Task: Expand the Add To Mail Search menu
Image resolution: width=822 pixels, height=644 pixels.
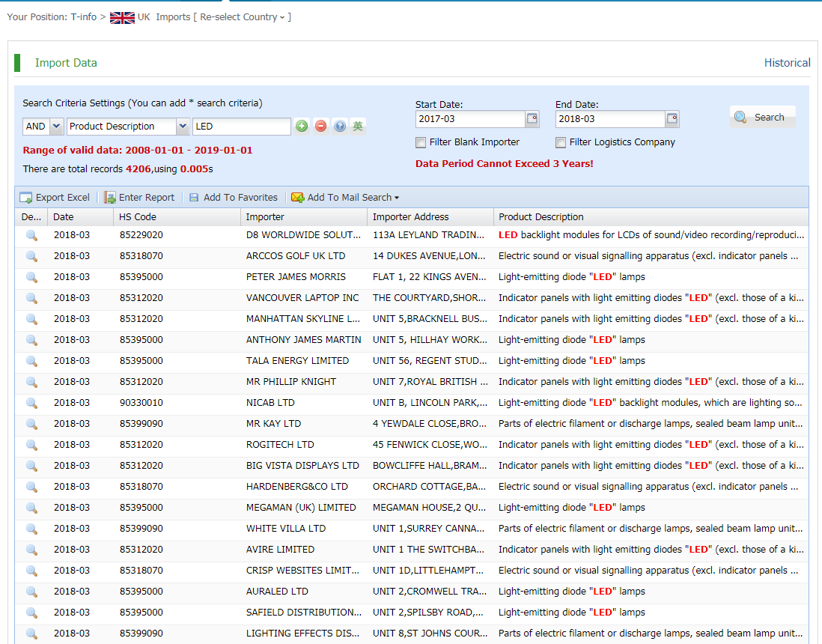Action: click(x=345, y=198)
